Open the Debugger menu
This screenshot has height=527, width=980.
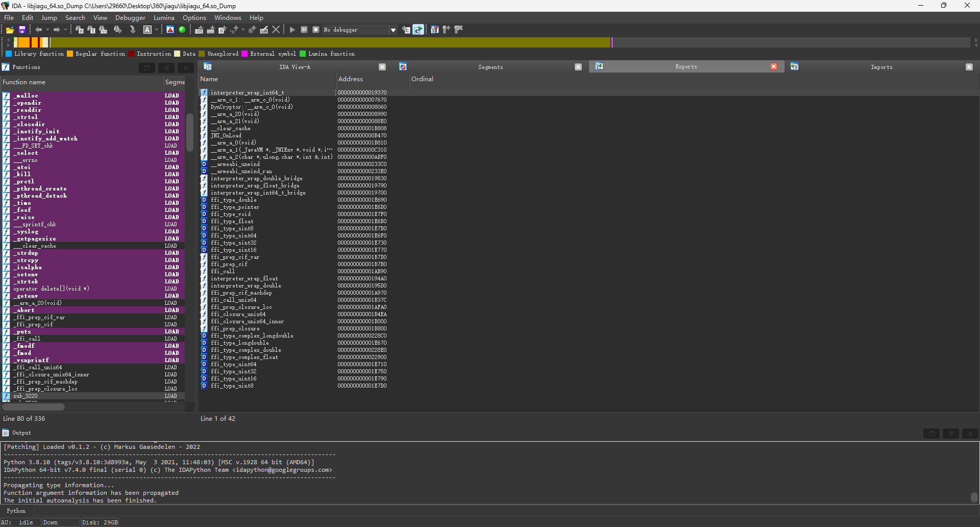tap(130, 18)
